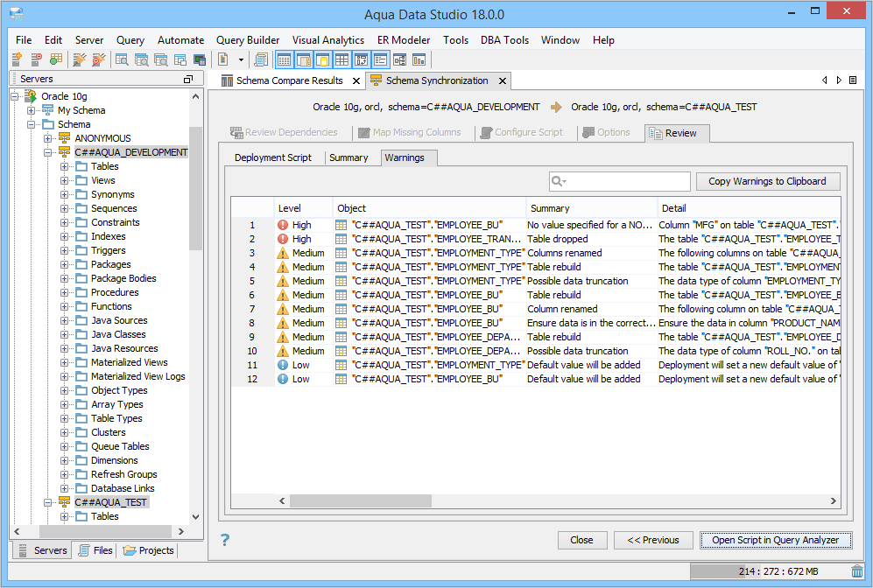873x588 pixels.
Task: Expand the My Schema node
Action: click(32, 110)
